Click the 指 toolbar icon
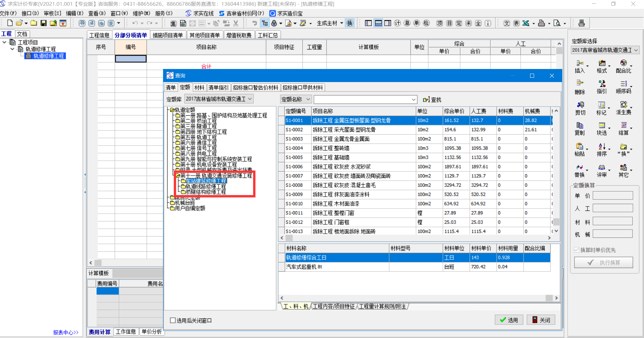This screenshot has width=644, height=338. click(x=101, y=23)
